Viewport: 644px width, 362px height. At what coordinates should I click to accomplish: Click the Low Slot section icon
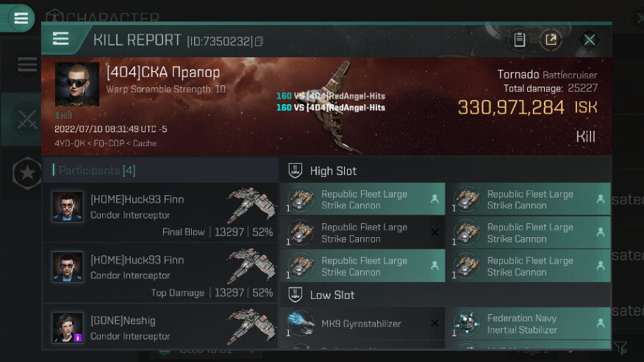[x=295, y=294]
